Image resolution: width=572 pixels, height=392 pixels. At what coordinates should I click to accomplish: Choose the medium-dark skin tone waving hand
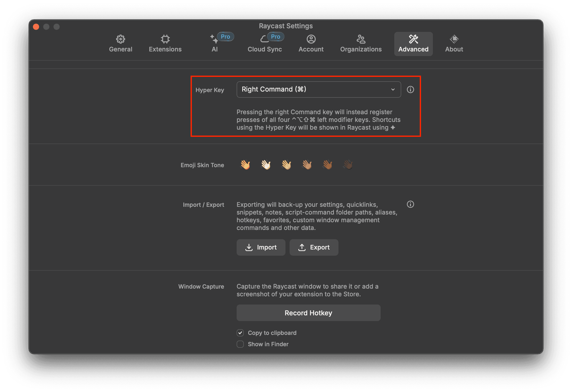327,165
